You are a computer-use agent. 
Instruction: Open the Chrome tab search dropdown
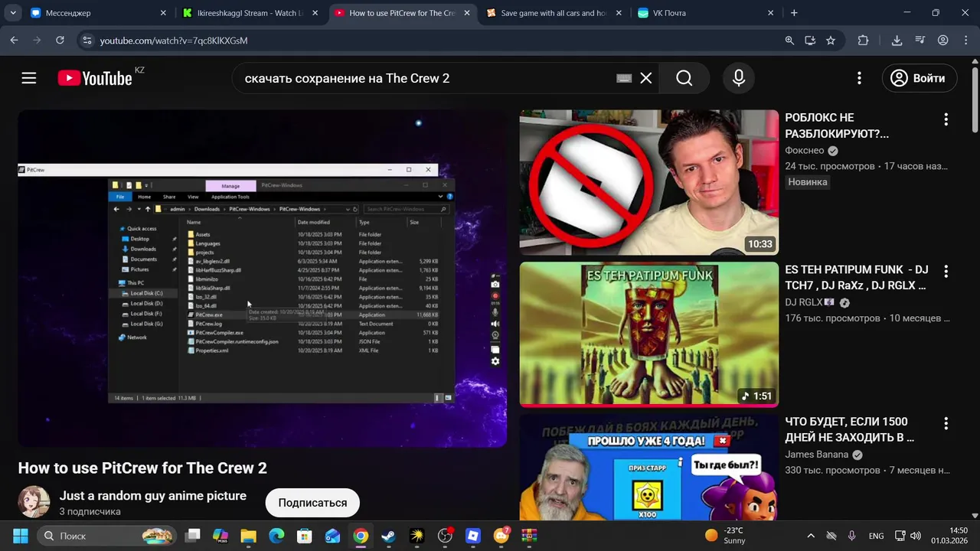click(x=13, y=13)
